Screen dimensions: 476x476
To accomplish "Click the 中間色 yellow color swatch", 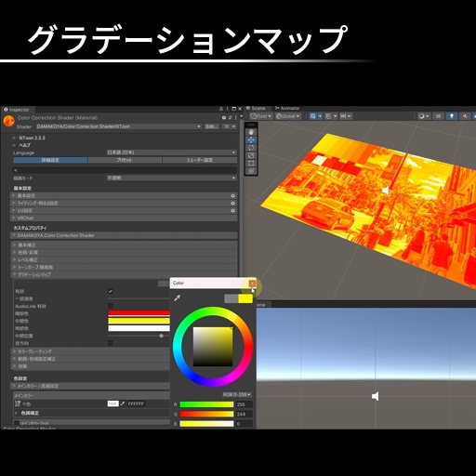I will tap(139, 321).
